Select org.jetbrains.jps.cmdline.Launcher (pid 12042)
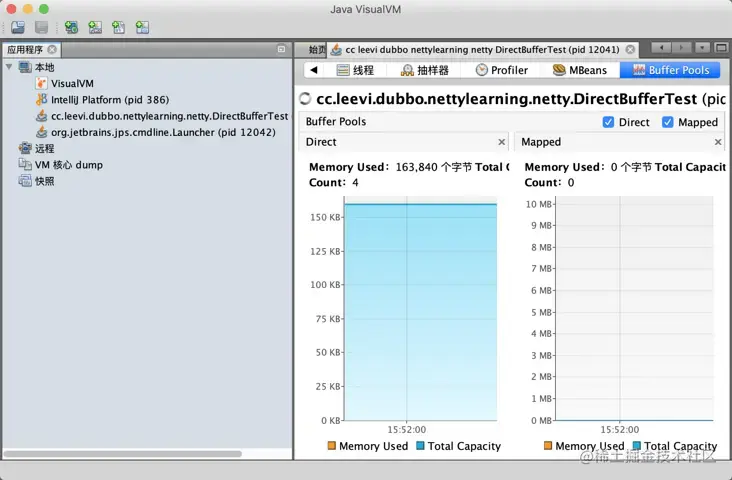Image resolution: width=732 pixels, height=480 pixels. (163, 132)
